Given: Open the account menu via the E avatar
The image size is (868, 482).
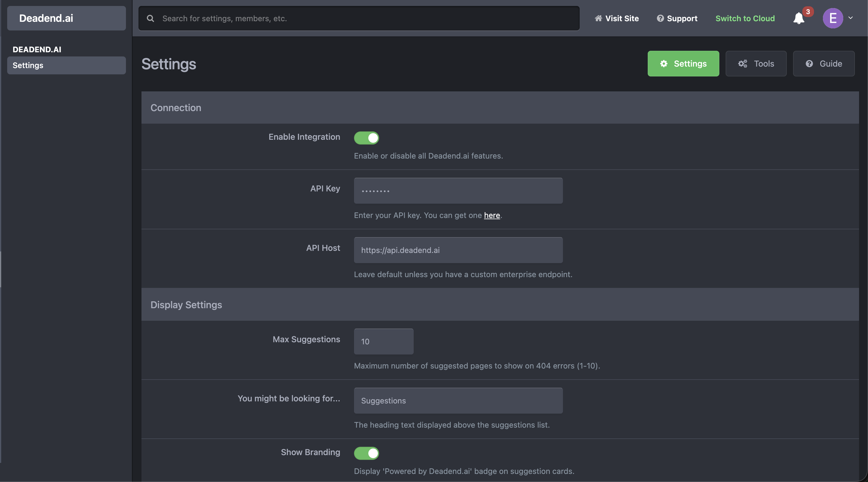Looking at the screenshot, I should [x=832, y=18].
